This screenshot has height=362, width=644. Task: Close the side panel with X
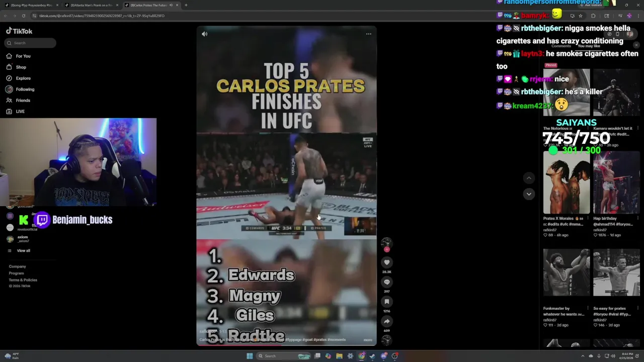tap(636, 45)
